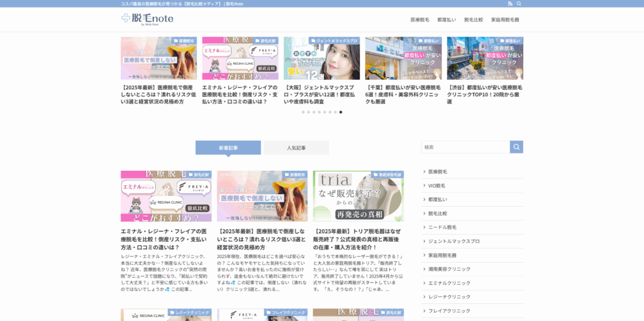Image resolution: width=644 pixels, height=321 pixels.
Task: Open sidebar category 医療脱毛
Action: [472, 171]
